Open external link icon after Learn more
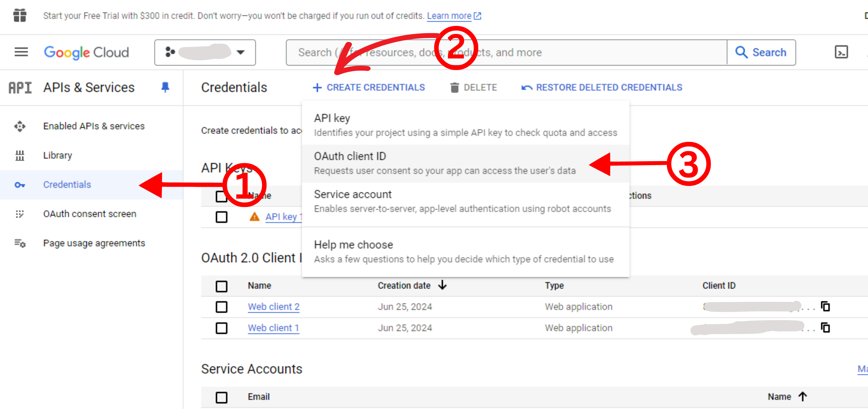 pos(478,16)
